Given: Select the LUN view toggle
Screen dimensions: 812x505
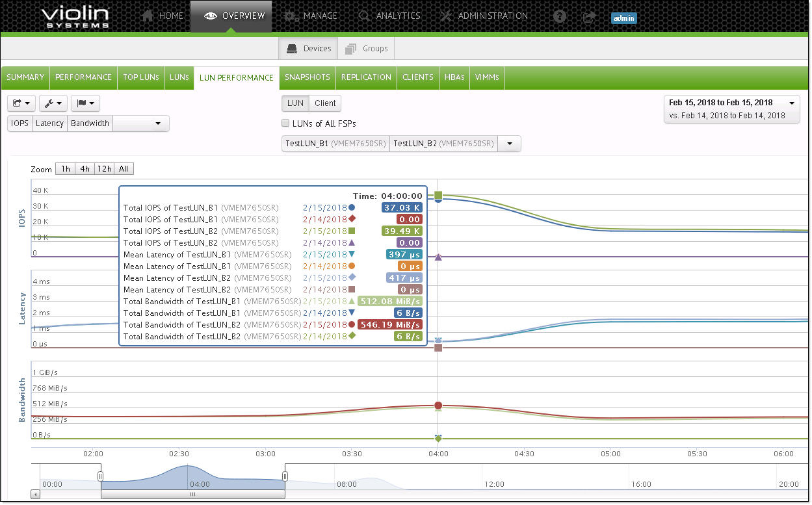Looking at the screenshot, I should 295,103.
